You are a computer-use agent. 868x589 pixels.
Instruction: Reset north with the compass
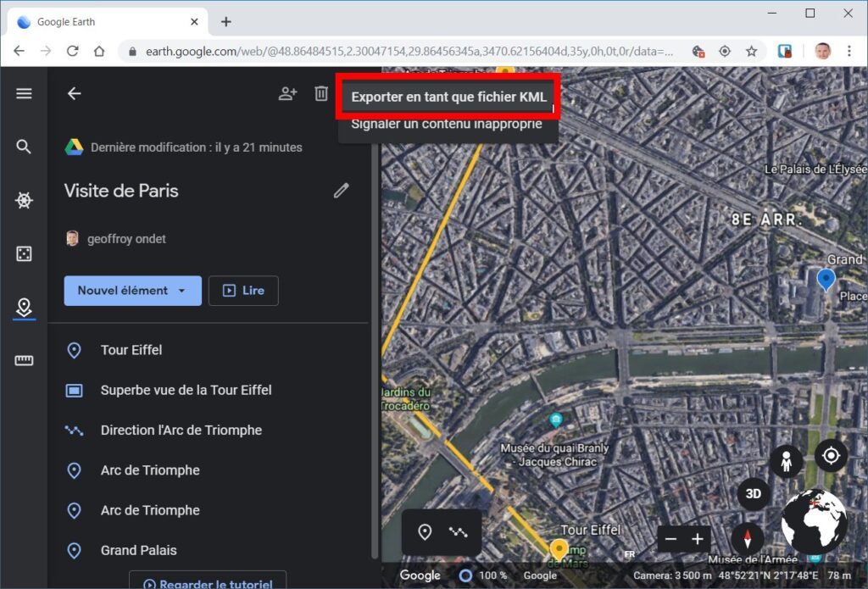click(x=748, y=538)
